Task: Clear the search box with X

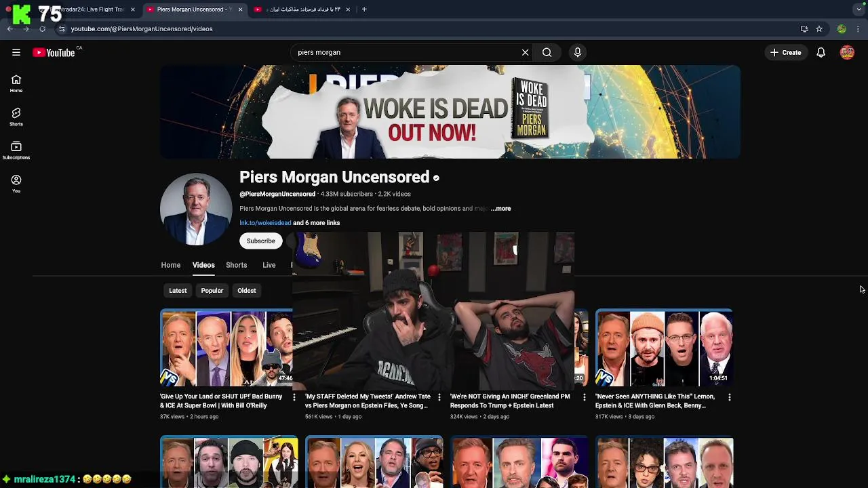Action: pyautogui.click(x=525, y=52)
